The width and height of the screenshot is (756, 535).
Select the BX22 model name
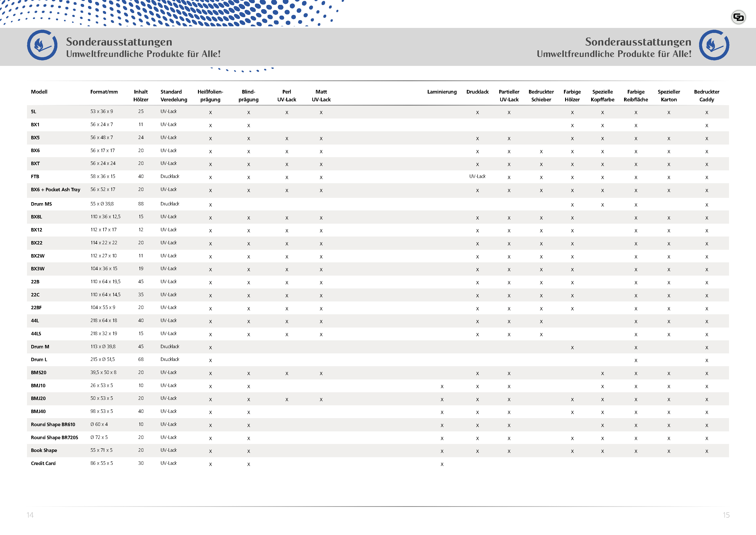point(37,243)
